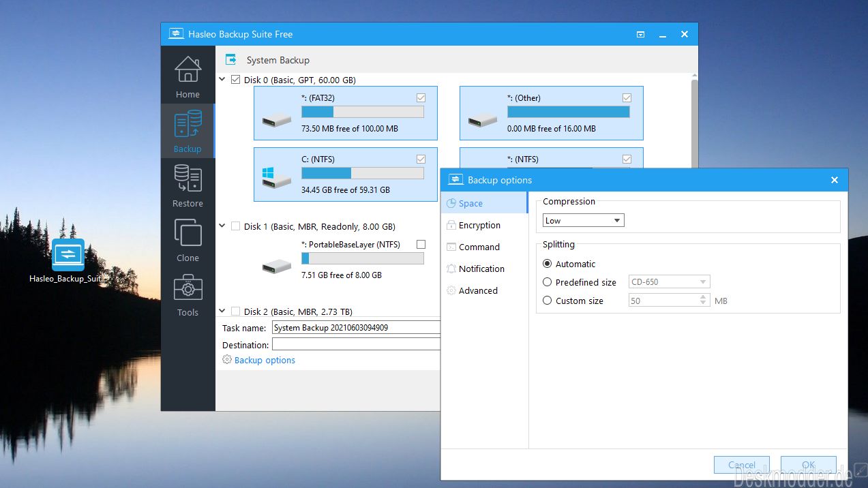Click the PortableBaseLayer usage bar
Image resolution: width=868 pixels, height=488 pixels.
pos(363,258)
